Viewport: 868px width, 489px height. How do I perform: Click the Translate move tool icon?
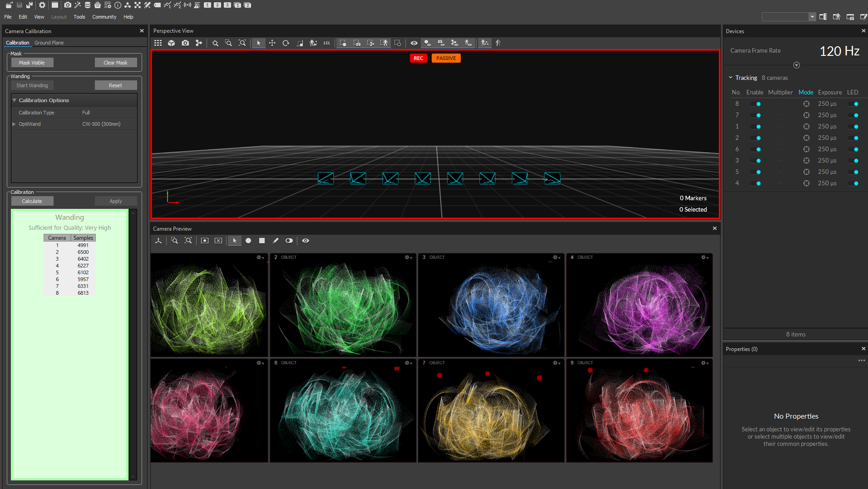click(x=272, y=43)
